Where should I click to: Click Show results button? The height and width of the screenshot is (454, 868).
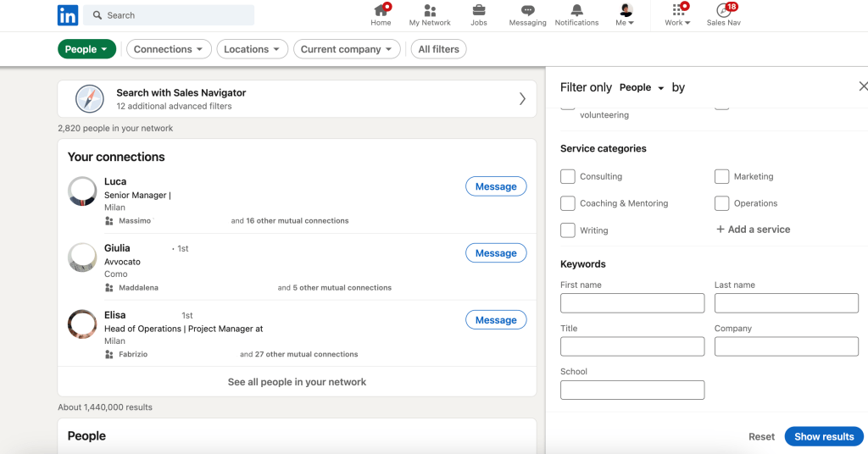coord(823,436)
